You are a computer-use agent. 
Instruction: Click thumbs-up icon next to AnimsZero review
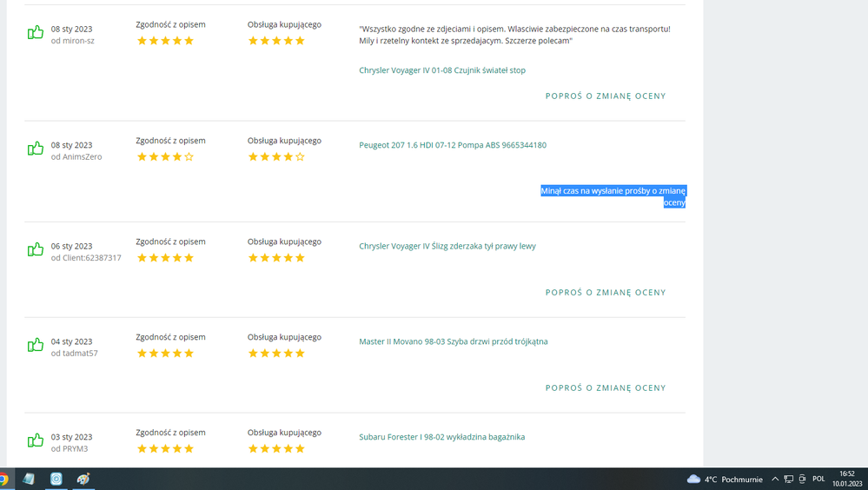(x=36, y=149)
